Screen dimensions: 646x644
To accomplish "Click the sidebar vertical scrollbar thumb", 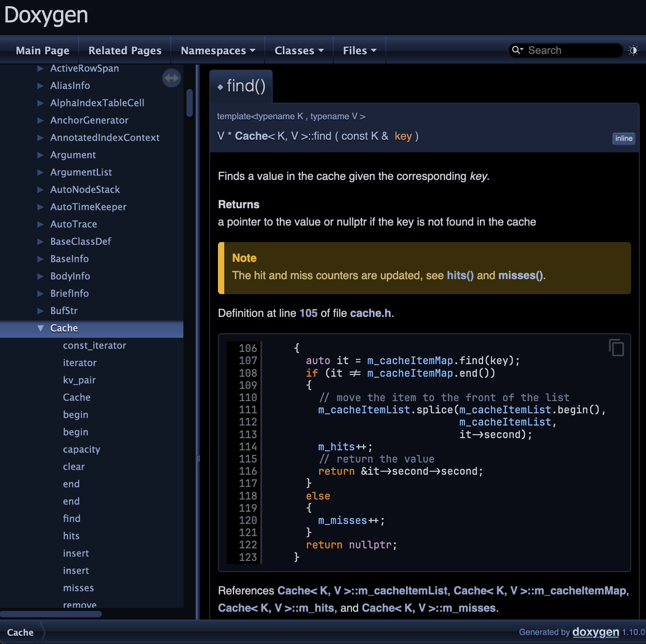I will [190, 103].
